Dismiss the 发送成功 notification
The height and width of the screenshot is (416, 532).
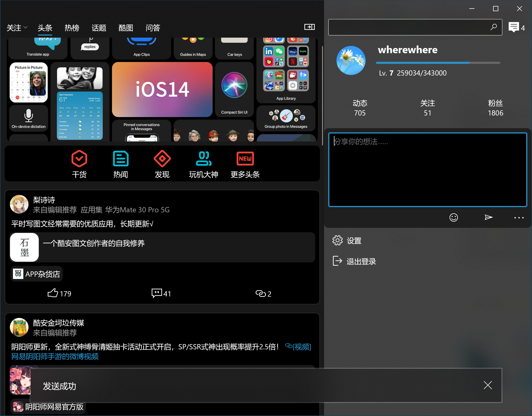point(488,385)
